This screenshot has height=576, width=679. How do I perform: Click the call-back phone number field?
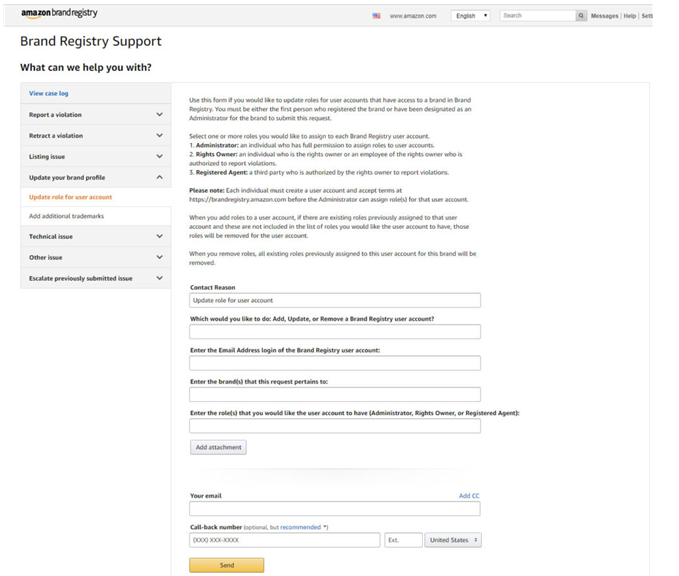285,540
